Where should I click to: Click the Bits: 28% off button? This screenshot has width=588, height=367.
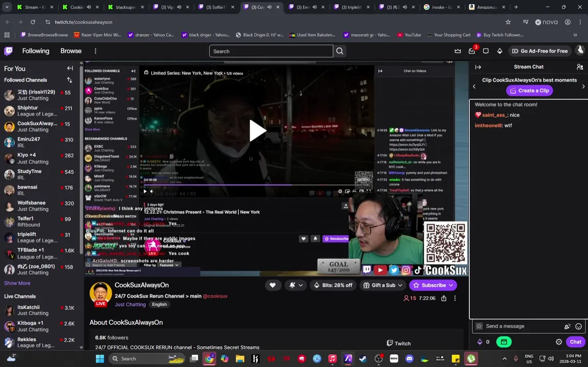tap(333, 285)
